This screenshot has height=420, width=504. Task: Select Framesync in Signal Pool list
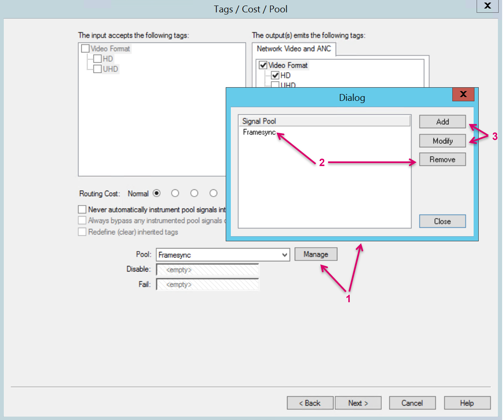pyautogui.click(x=259, y=132)
